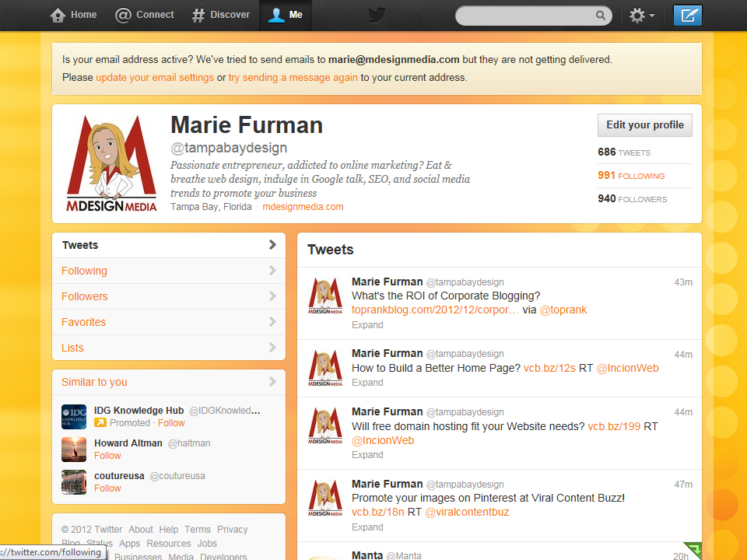
Task: Click Edit your profile button
Action: point(645,125)
